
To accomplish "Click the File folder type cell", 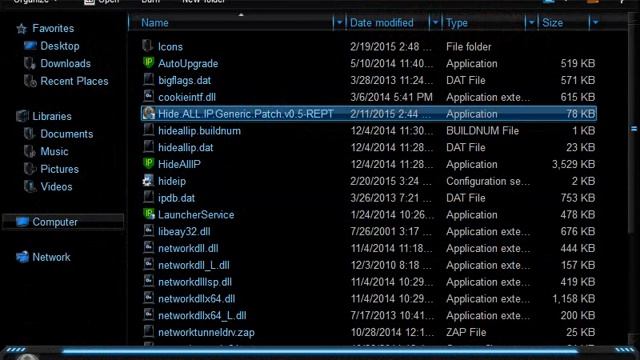I will coord(469,47).
